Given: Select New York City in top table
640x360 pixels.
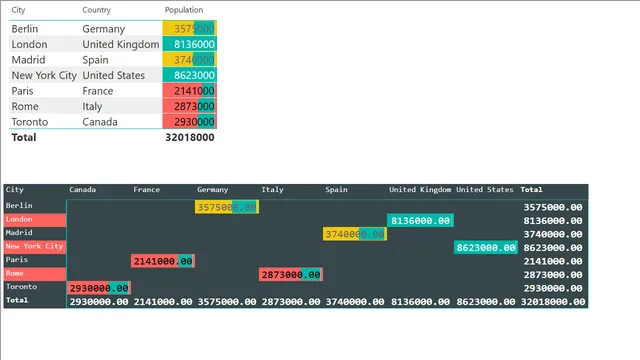Looking at the screenshot, I should 44,76.
